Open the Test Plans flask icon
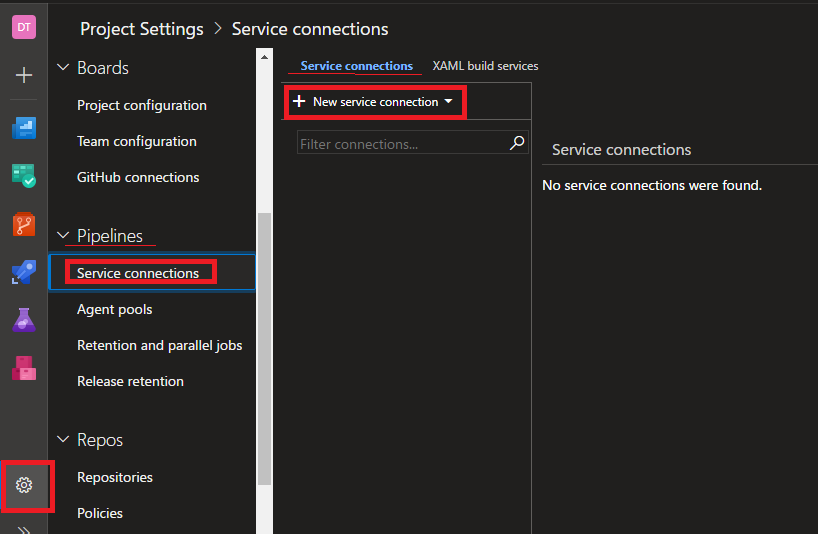This screenshot has height=534, width=818. click(24, 320)
